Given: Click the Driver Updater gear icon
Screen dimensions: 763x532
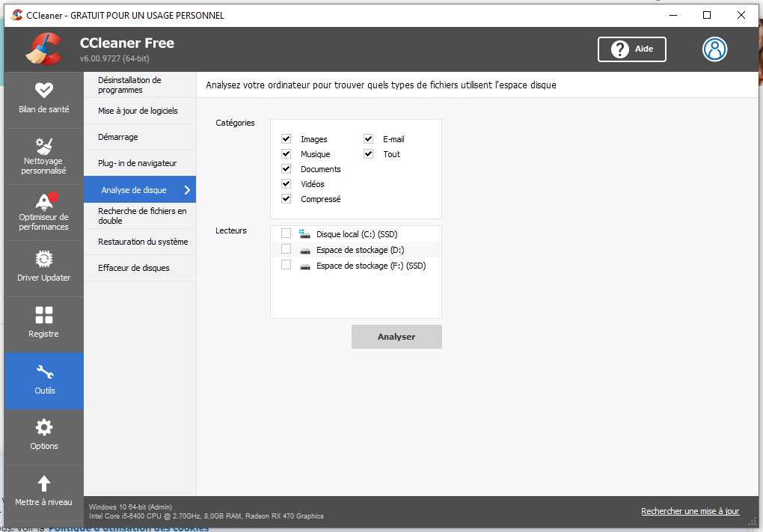Looking at the screenshot, I should (x=44, y=259).
